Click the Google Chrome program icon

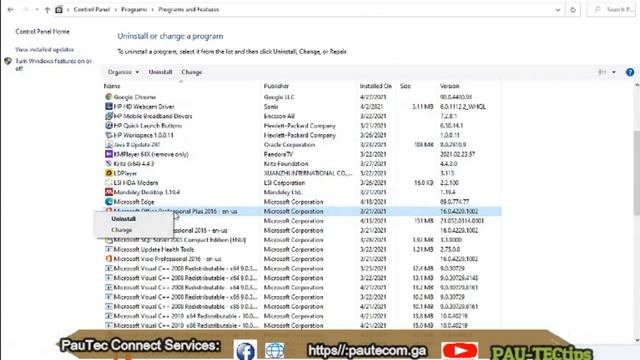point(109,97)
